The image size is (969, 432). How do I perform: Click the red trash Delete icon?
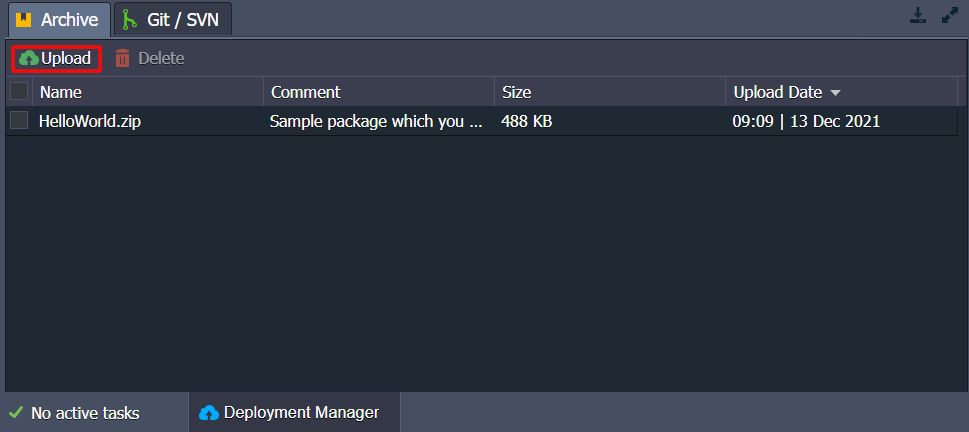[x=123, y=59]
